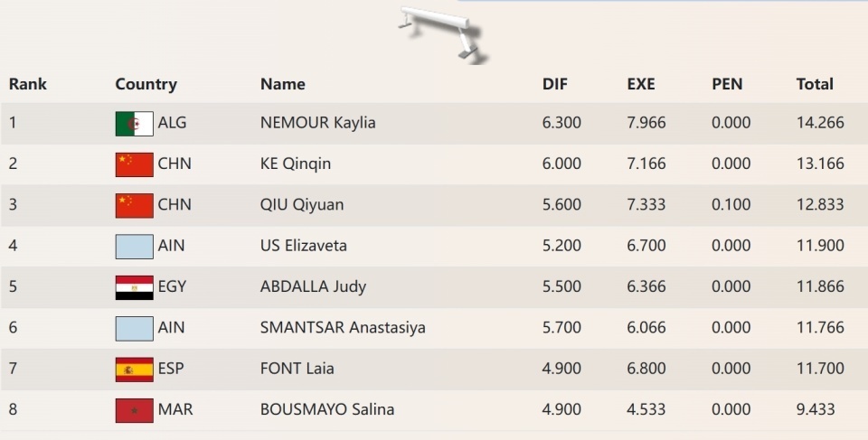Open NEMOUR Kaylia's name entry
Viewport: 868px width, 440px height.
[x=317, y=123]
